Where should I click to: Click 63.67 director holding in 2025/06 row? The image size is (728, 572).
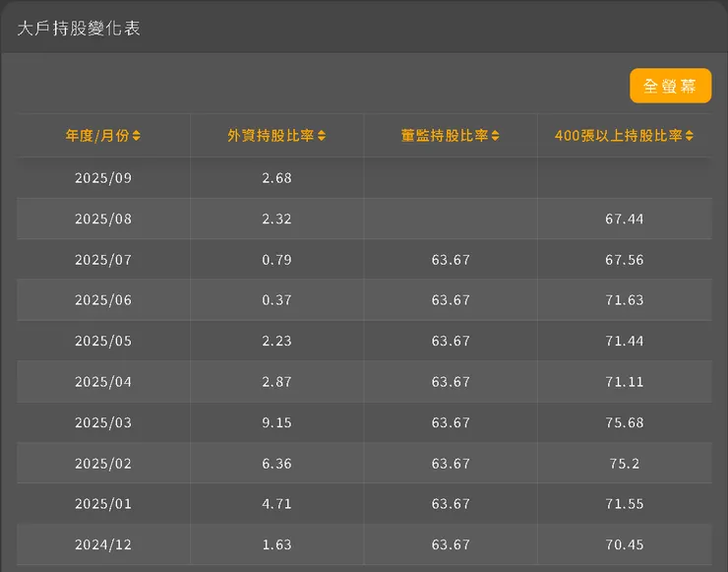[451, 300]
